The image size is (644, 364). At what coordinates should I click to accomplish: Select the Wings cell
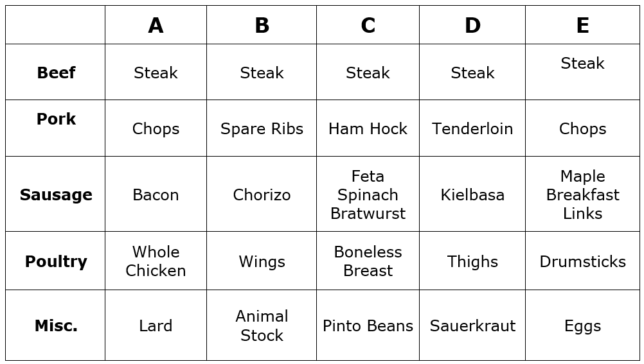pyautogui.click(x=262, y=261)
